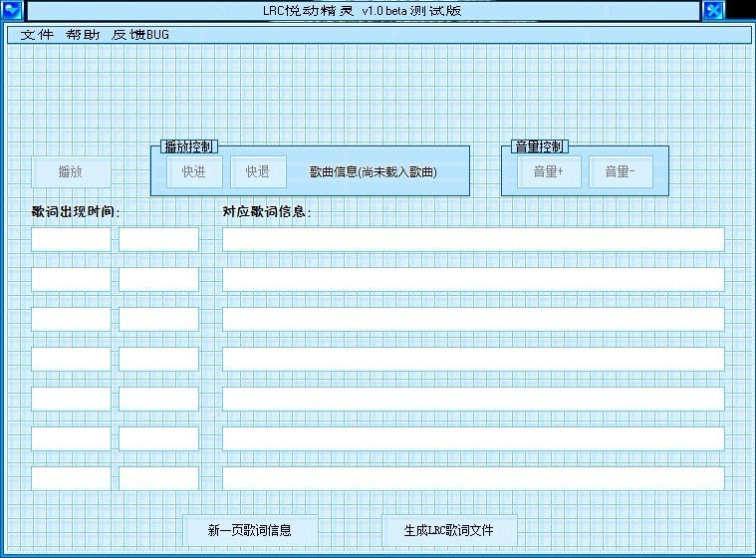Focus fourth row lyric text field
Image resolution: width=756 pixels, height=558 pixels.
pos(473,359)
